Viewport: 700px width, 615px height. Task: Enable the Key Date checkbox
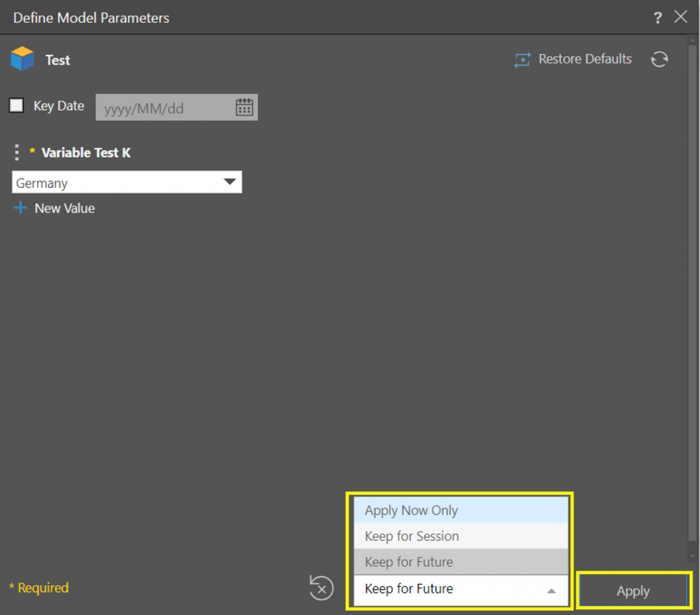click(16, 106)
